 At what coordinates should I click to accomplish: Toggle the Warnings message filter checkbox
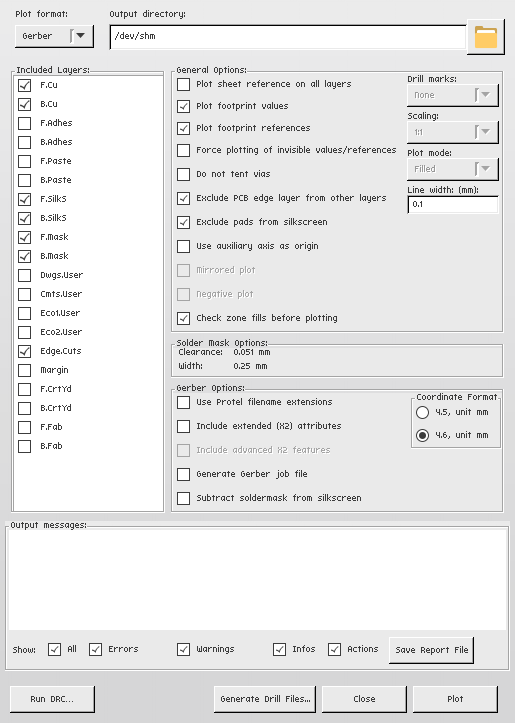point(184,649)
